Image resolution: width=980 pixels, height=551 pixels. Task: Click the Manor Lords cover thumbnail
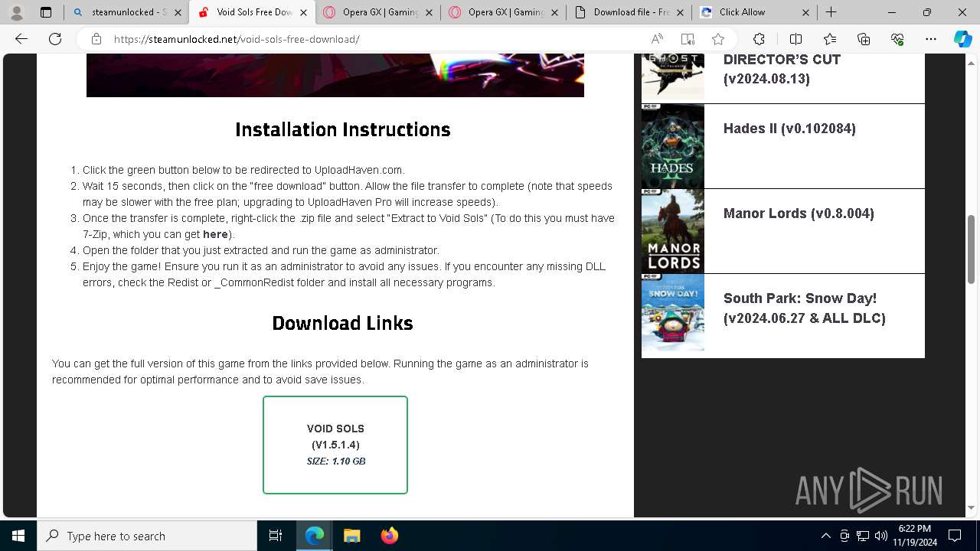(x=673, y=231)
